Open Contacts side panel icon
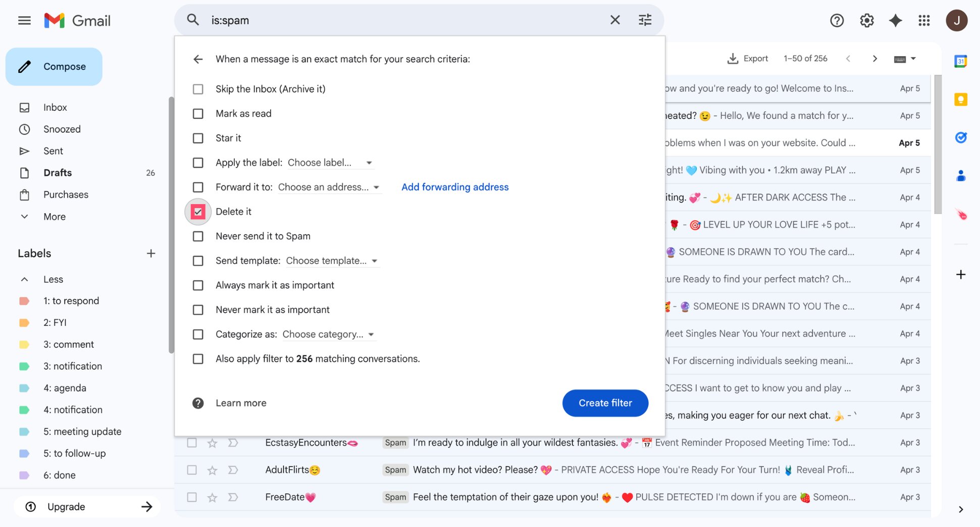The image size is (980, 527). click(x=960, y=176)
